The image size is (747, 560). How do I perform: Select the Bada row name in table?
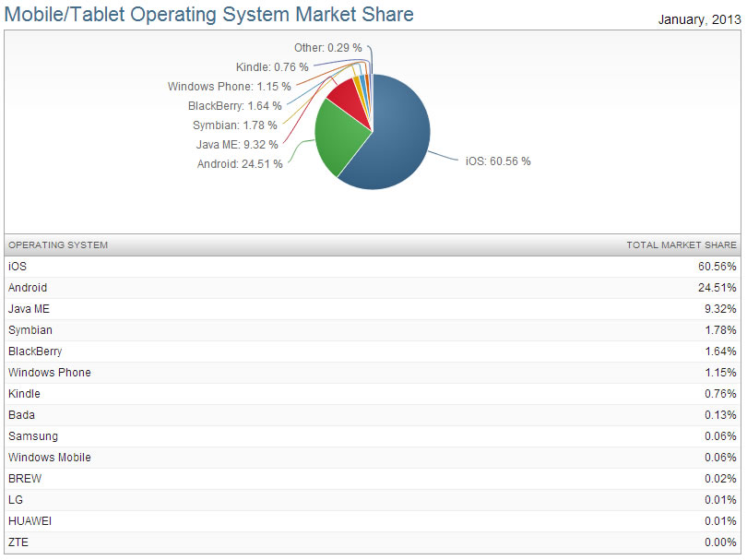(x=21, y=415)
